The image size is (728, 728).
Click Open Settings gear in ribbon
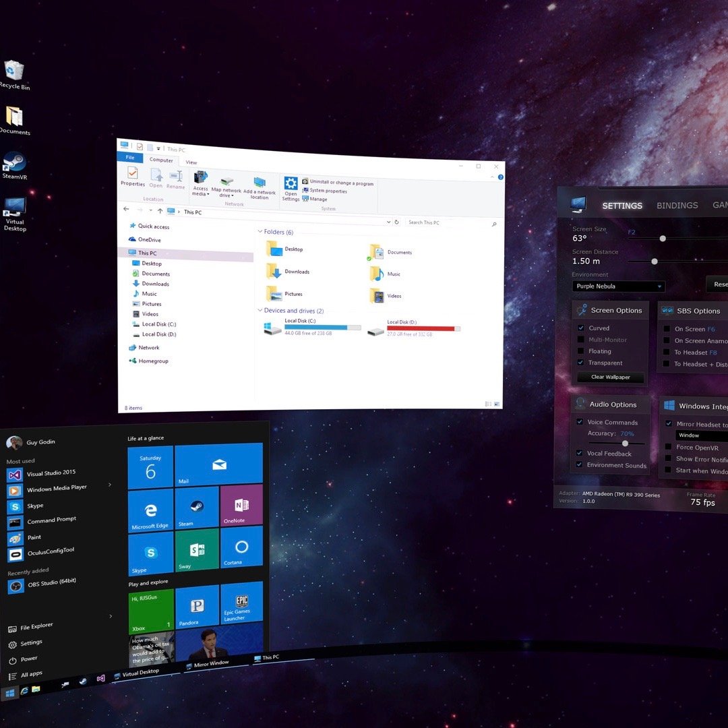tap(291, 189)
